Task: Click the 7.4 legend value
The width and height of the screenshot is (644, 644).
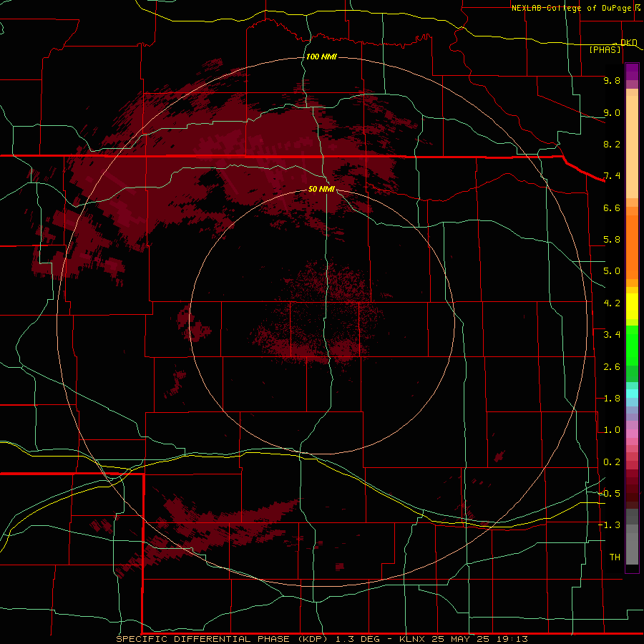Action: click(612, 176)
